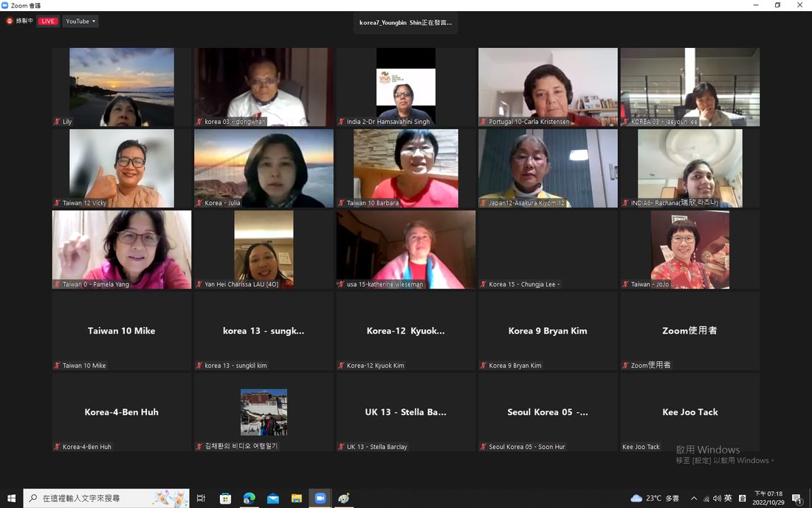Select the Zoom app icon on the taskbar
The image size is (812, 508).
[320, 498]
